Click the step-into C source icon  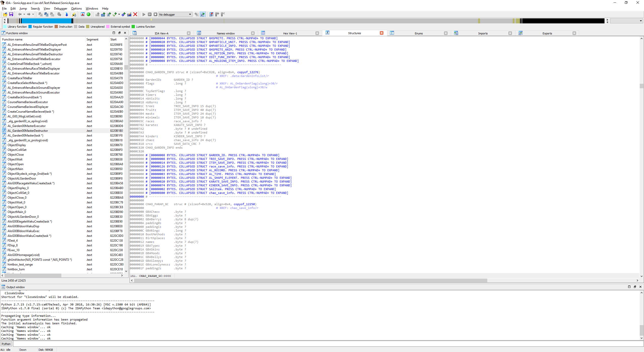click(197, 14)
